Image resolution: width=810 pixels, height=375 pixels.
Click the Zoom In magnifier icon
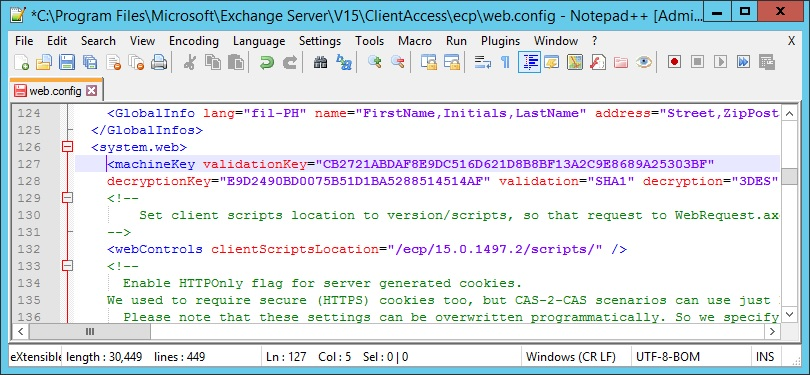pos(375,62)
